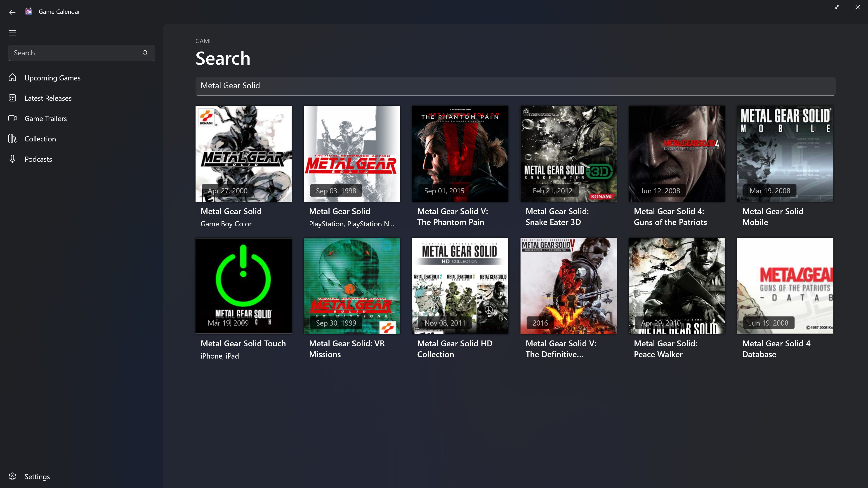Open Upcoming Games page

(x=52, y=78)
